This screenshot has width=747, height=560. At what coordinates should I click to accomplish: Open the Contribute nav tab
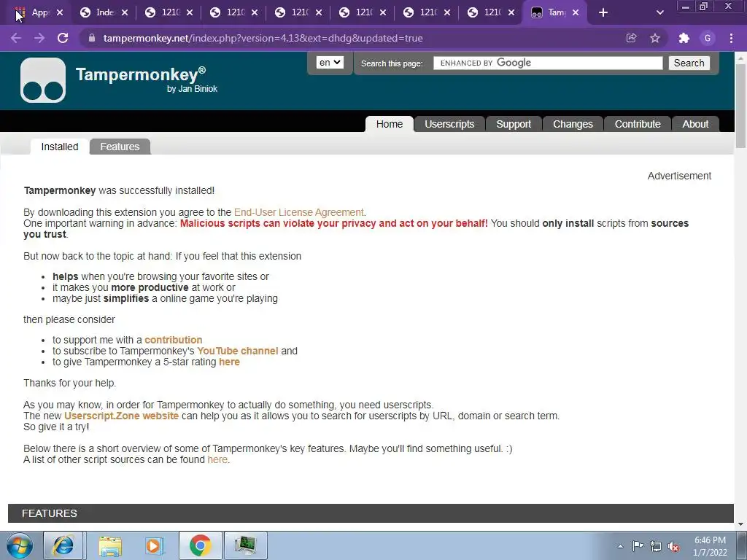point(638,124)
